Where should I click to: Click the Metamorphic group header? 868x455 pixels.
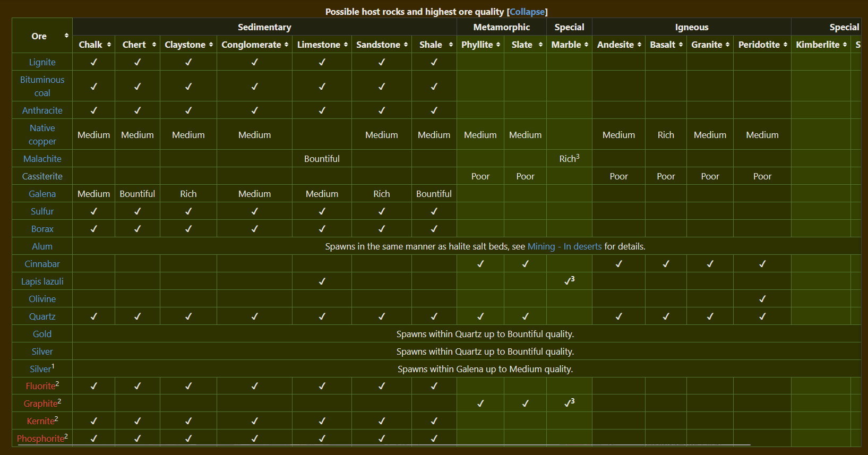coord(502,27)
